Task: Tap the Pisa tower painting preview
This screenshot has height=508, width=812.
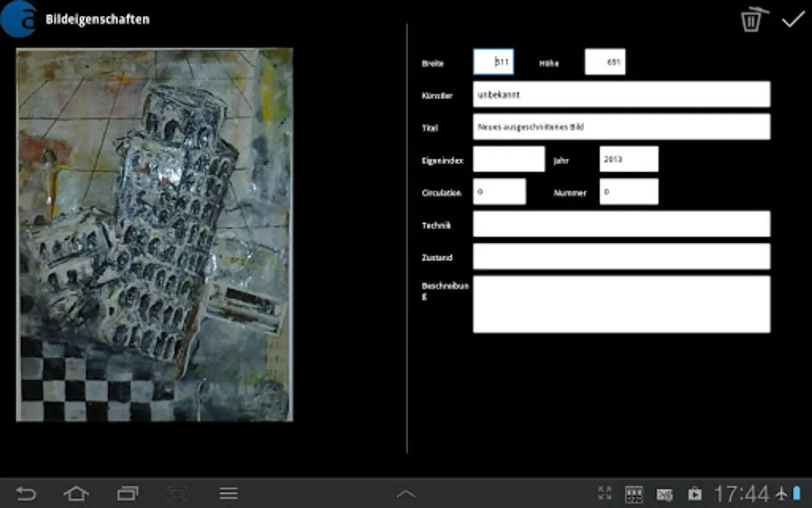Action: coord(155,235)
